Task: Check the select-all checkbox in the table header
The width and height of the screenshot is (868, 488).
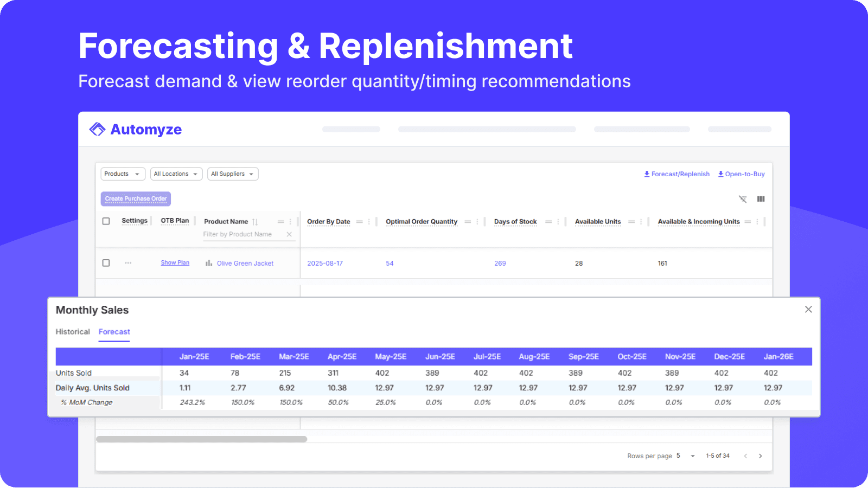Action: coord(106,221)
